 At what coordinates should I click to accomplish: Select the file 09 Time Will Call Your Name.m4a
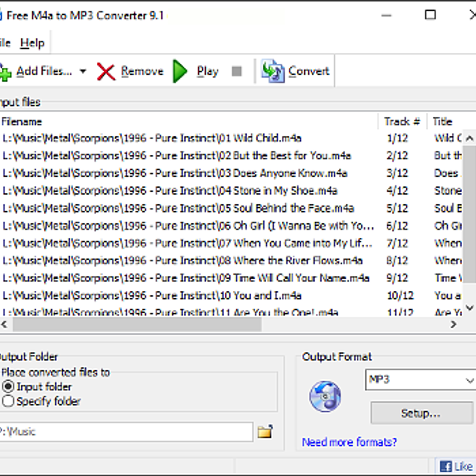[x=186, y=278]
